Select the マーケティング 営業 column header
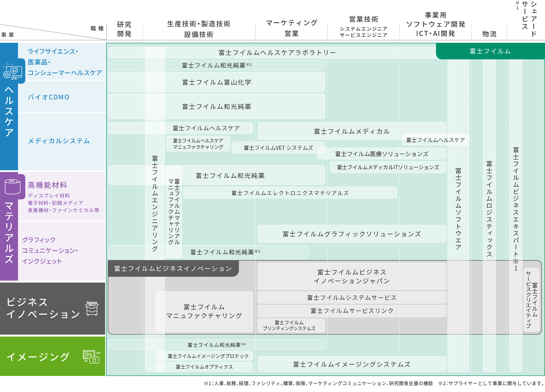Screen dimensions: 545x392 coord(291,28)
